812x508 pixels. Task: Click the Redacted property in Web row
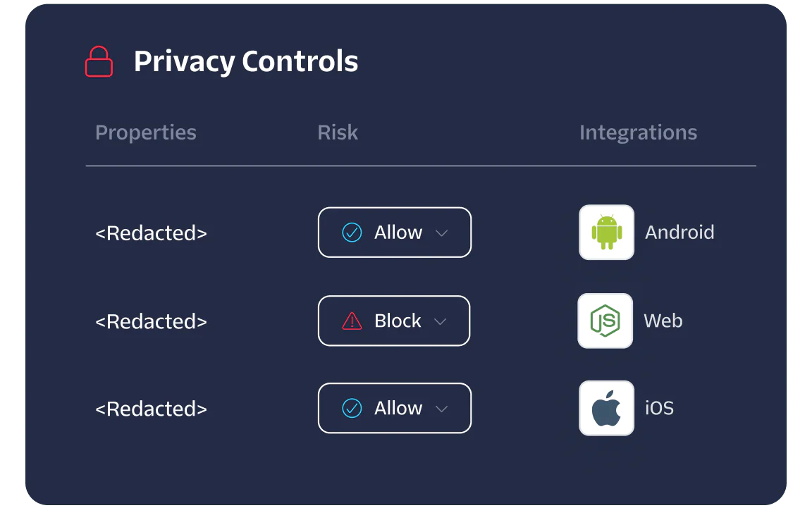(151, 321)
